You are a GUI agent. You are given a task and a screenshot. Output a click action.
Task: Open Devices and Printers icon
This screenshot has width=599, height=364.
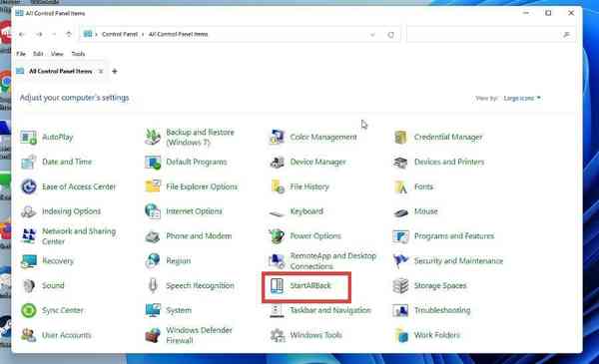[400, 162]
